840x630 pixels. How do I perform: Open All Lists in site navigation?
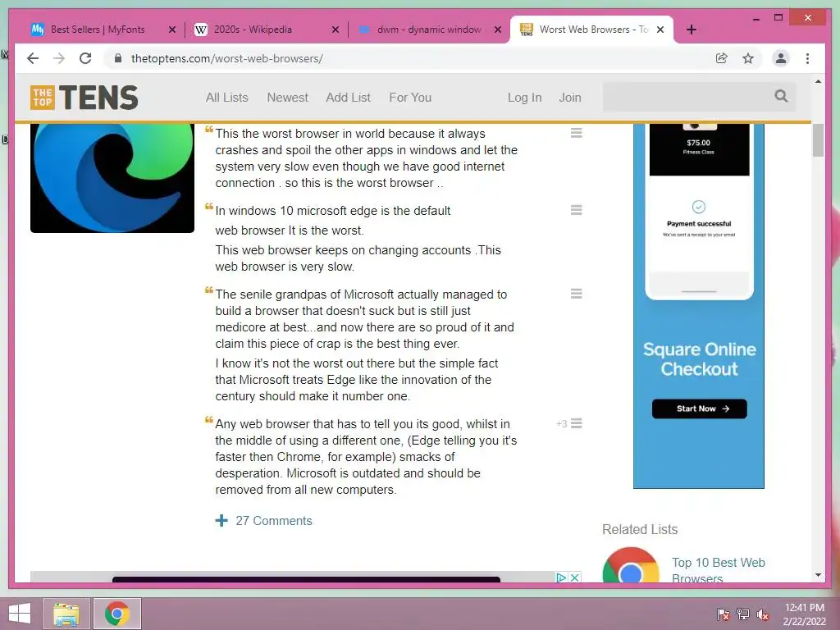point(226,98)
